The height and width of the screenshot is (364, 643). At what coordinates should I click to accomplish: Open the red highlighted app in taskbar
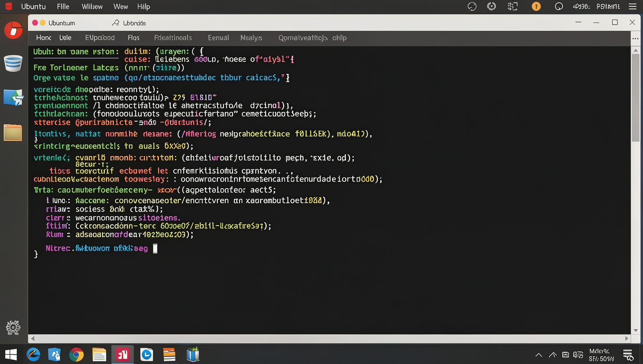click(122, 354)
